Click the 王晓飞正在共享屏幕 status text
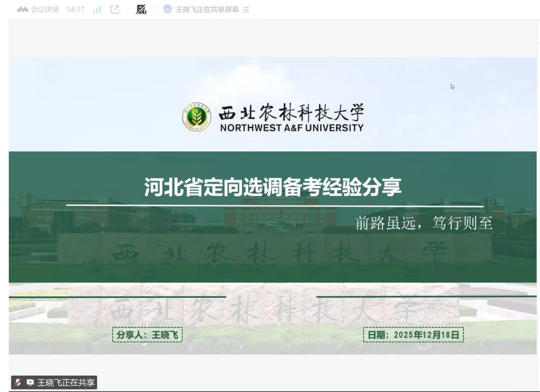The image size is (540, 392). [x=207, y=10]
